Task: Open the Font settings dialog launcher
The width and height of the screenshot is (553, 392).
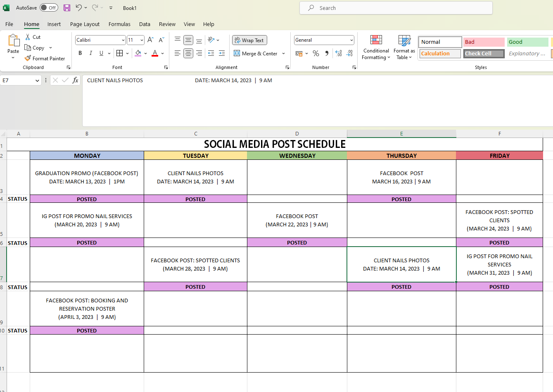Action: (166, 67)
